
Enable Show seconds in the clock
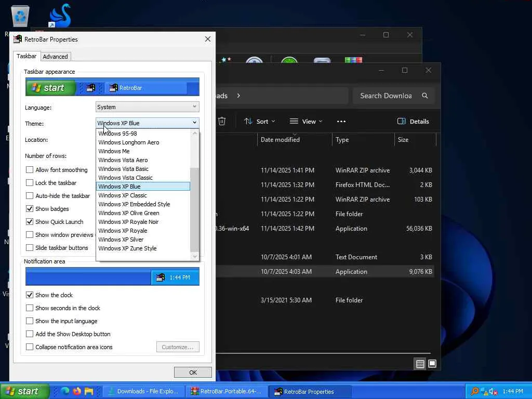pyautogui.click(x=30, y=308)
